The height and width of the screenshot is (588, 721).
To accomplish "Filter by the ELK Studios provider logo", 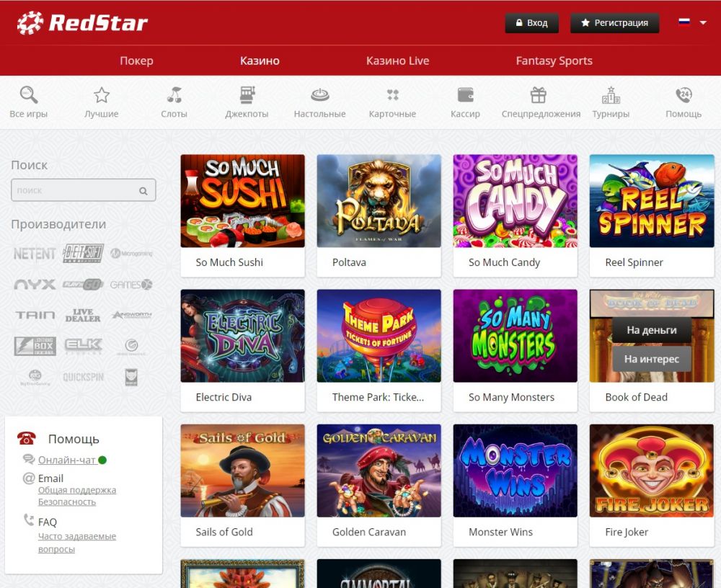I will pyautogui.click(x=83, y=345).
